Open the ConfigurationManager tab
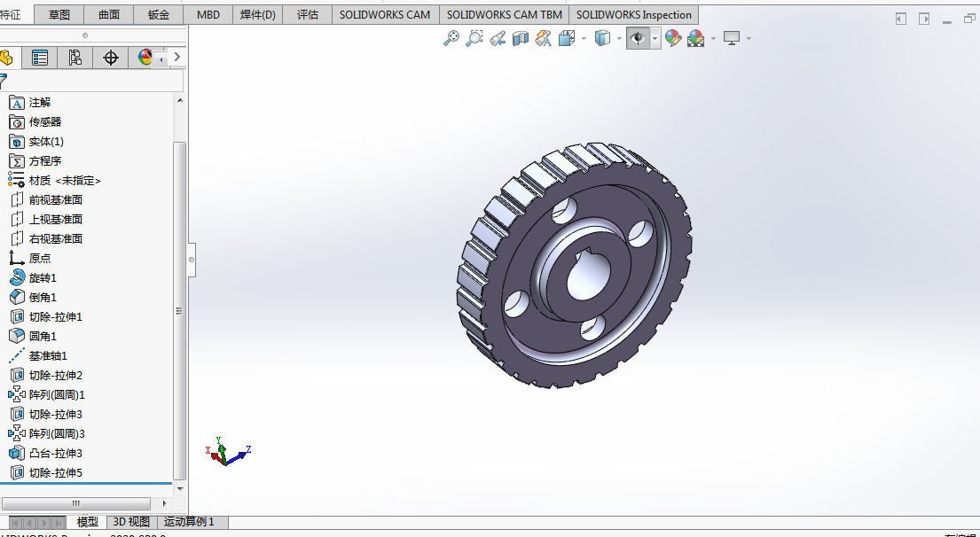The height and width of the screenshot is (537, 980). (75, 58)
